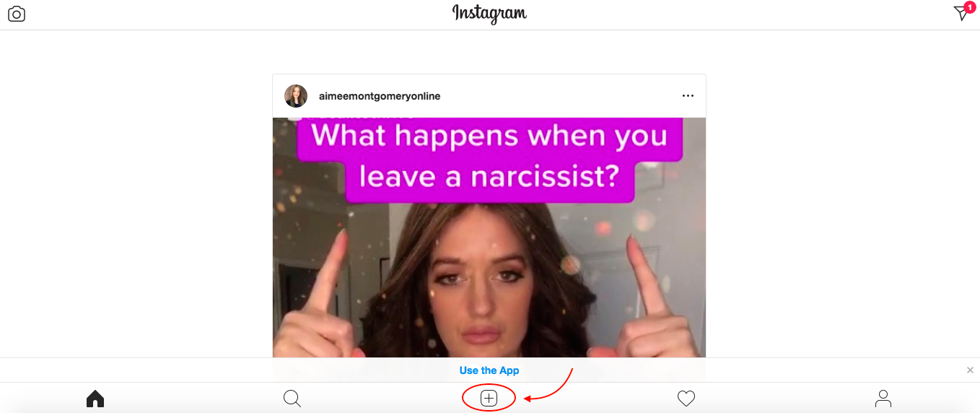Create new post with plus icon
The width and height of the screenshot is (980, 413).
pos(489,399)
